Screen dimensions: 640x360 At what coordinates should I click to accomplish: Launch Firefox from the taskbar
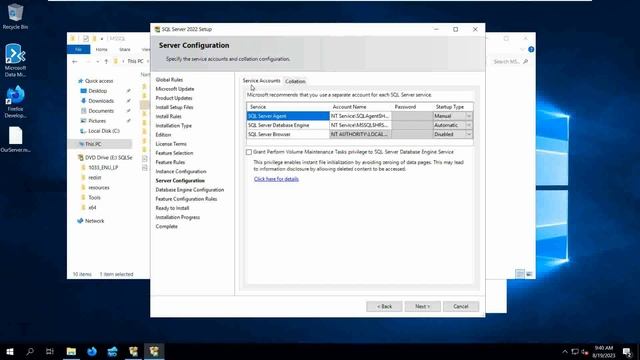click(x=92, y=351)
